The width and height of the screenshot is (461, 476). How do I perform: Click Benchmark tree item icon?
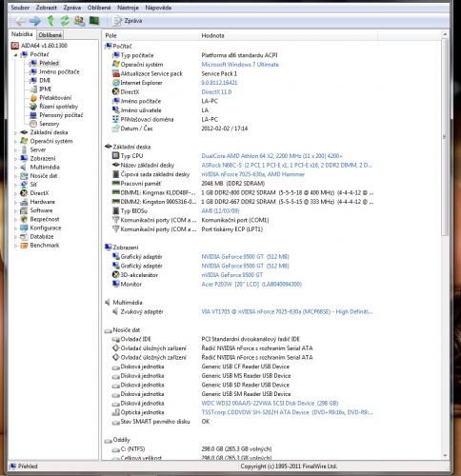pyautogui.click(x=24, y=246)
